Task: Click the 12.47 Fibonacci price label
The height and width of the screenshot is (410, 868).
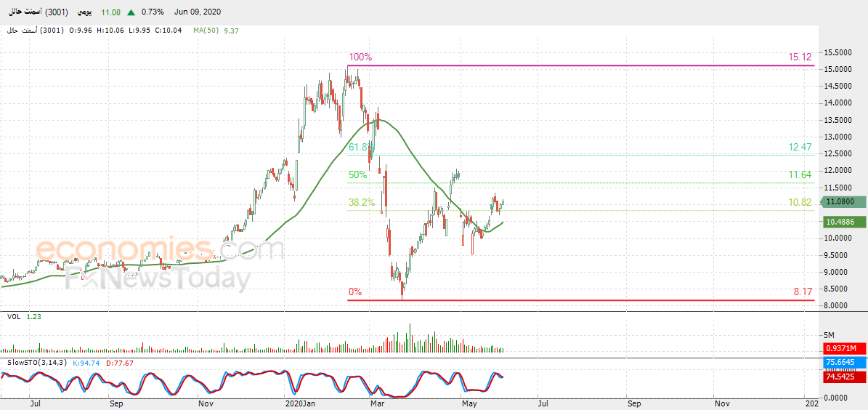Action: 800,148
